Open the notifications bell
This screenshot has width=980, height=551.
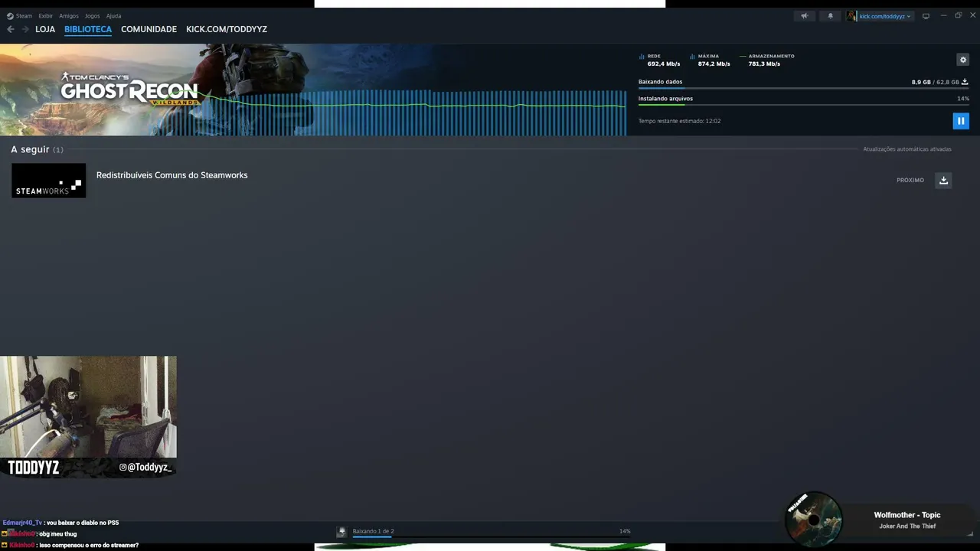pos(830,16)
